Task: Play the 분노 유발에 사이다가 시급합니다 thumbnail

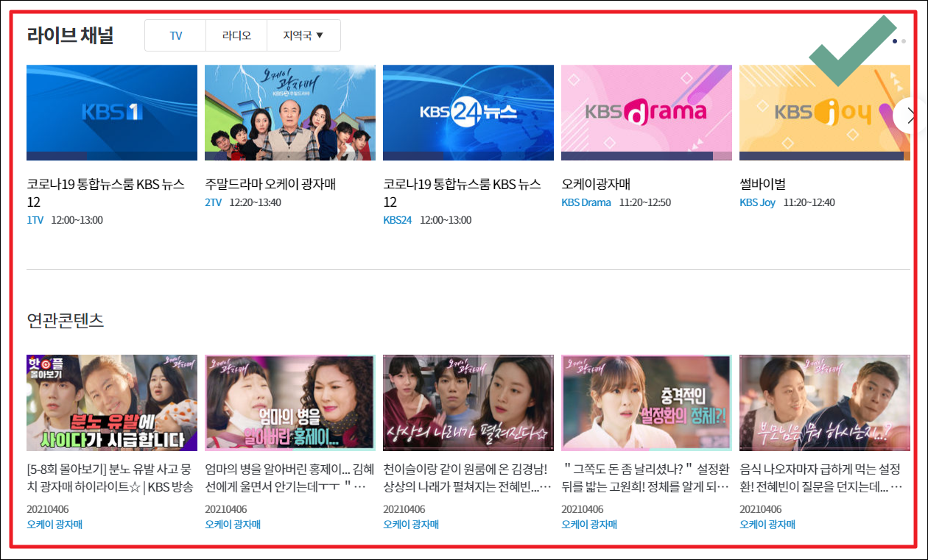Action: pos(112,403)
